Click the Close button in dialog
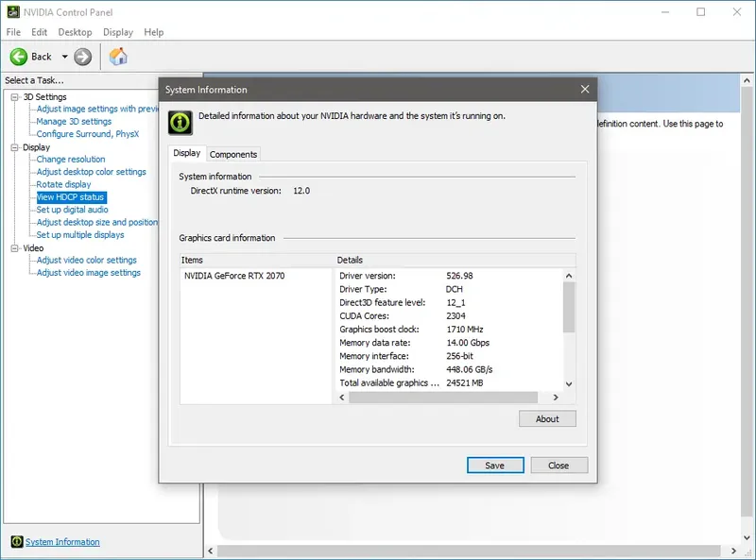The width and height of the screenshot is (756, 560). (558, 465)
